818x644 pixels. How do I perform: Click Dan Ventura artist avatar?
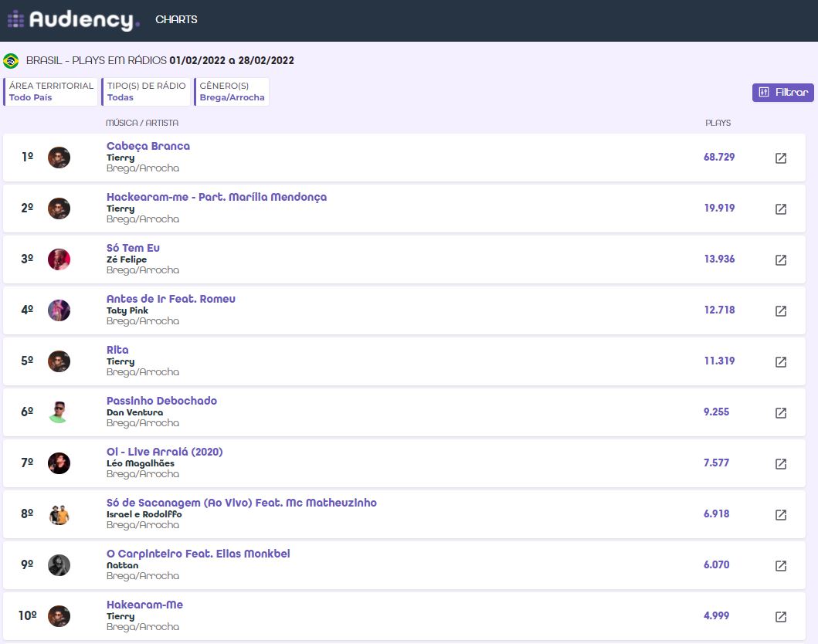(59, 412)
